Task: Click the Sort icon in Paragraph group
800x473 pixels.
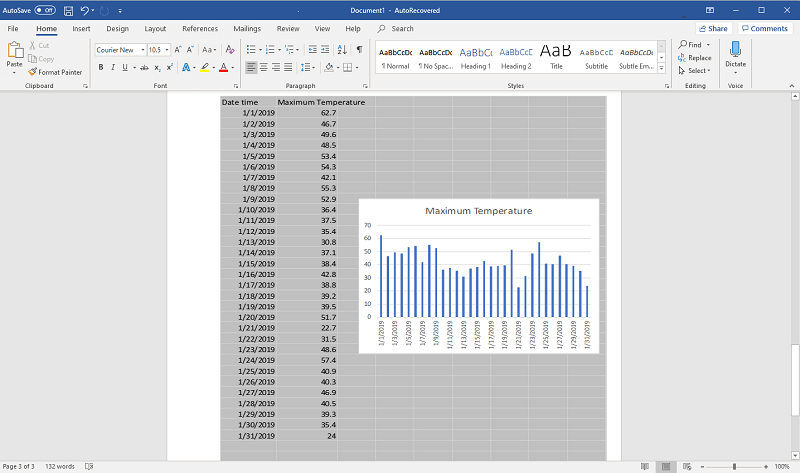Action: point(343,49)
